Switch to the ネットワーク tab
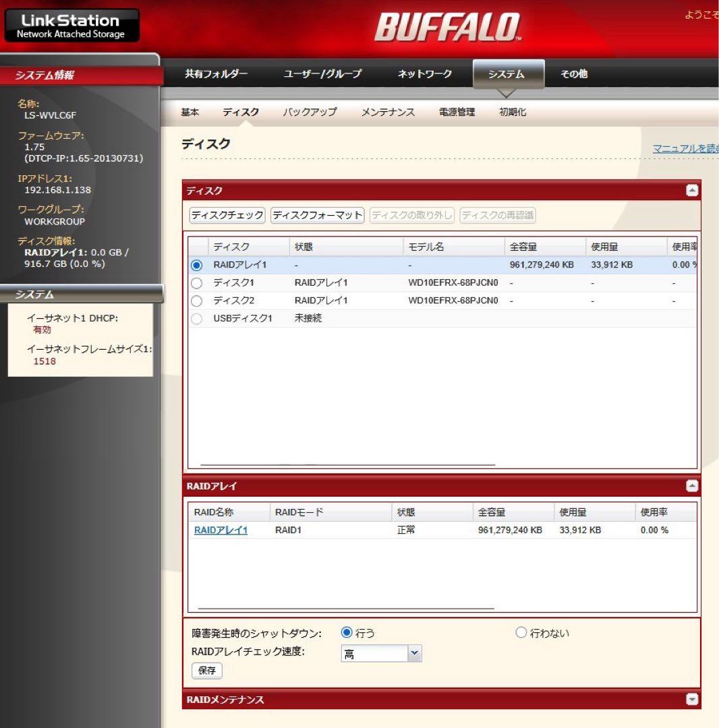This screenshot has width=719, height=728. pyautogui.click(x=424, y=74)
